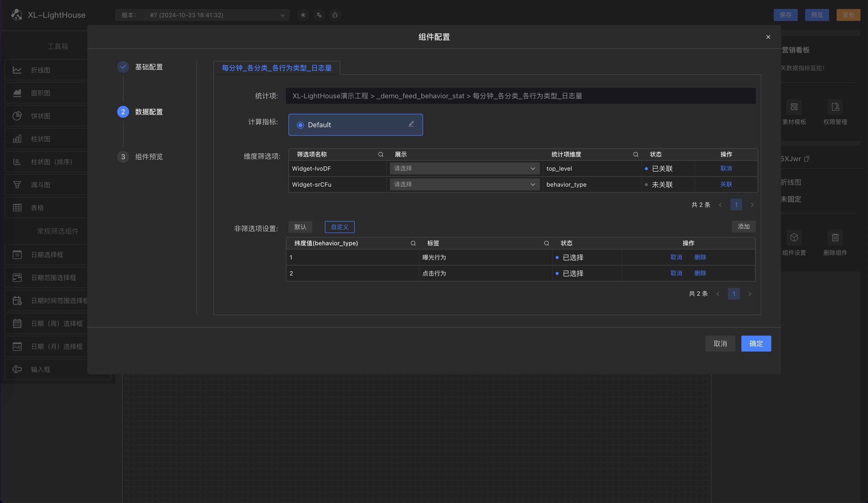
Task: Click the 添加 add button
Action: 743,227
